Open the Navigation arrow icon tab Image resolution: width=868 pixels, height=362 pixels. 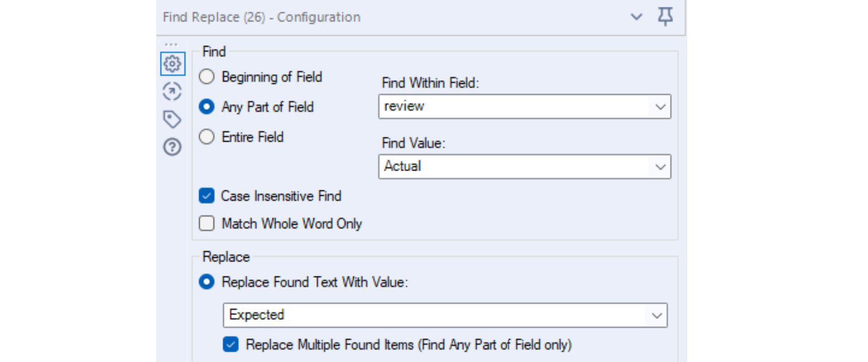pos(172,92)
